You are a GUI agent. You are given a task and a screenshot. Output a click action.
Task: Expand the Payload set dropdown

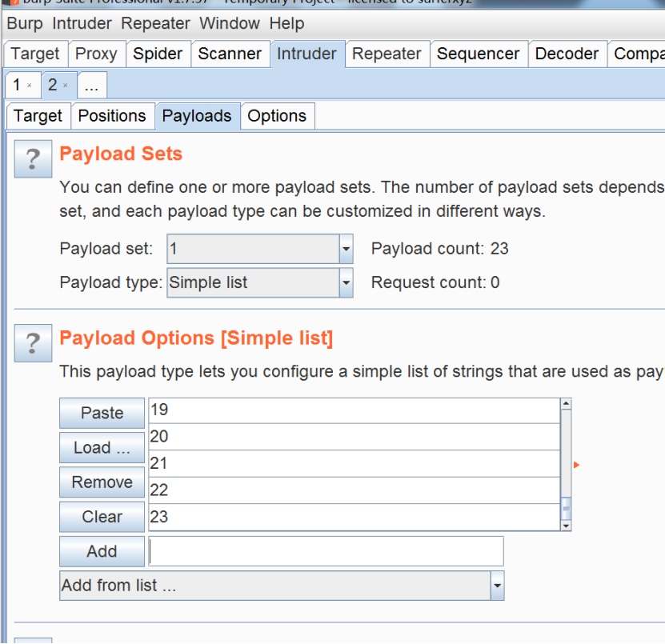(346, 249)
